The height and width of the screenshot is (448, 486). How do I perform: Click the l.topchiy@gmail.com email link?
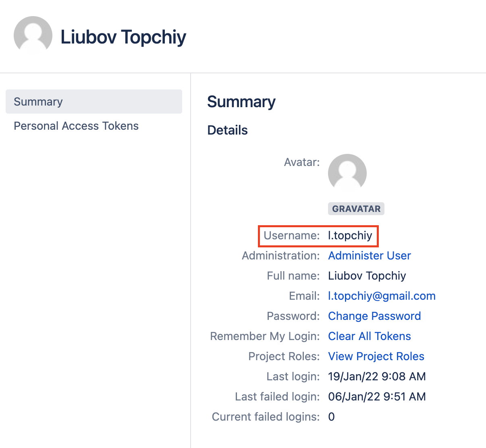(x=382, y=296)
